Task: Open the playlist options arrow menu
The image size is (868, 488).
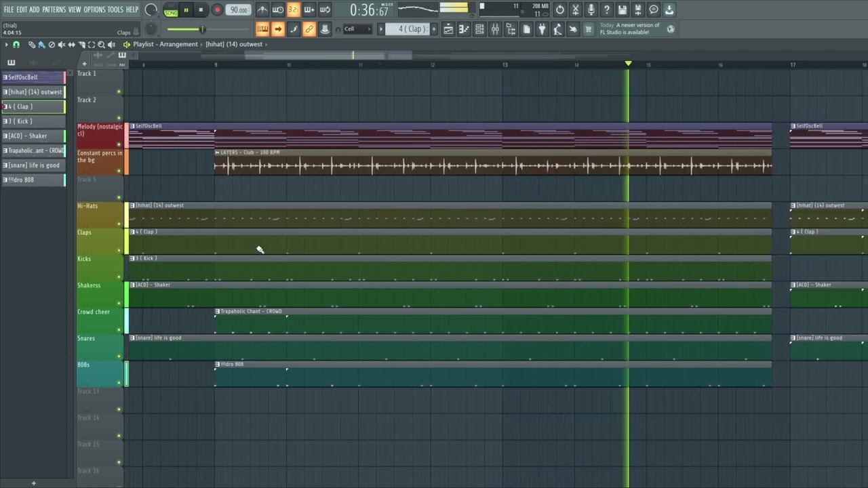Action: [6, 45]
